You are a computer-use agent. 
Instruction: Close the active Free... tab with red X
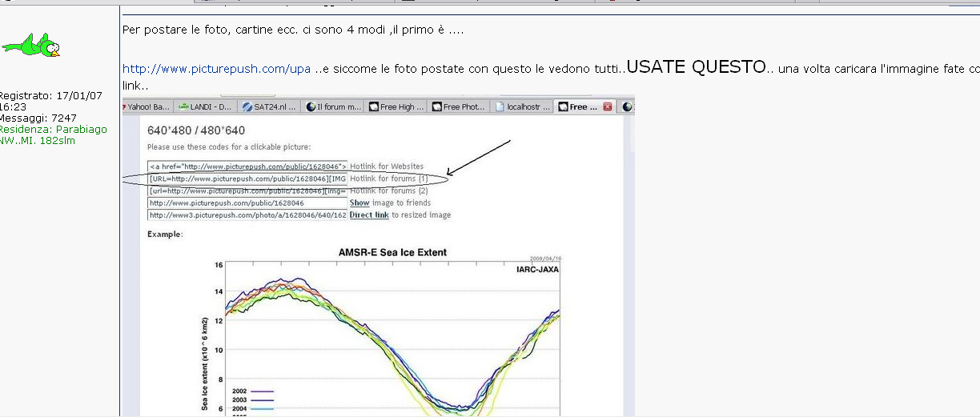[x=608, y=106]
